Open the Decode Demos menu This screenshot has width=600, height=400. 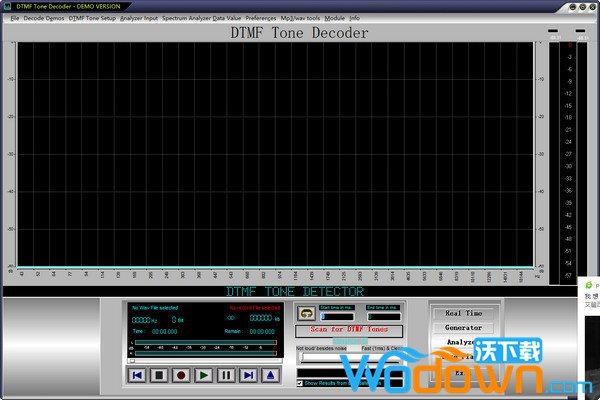coord(44,18)
